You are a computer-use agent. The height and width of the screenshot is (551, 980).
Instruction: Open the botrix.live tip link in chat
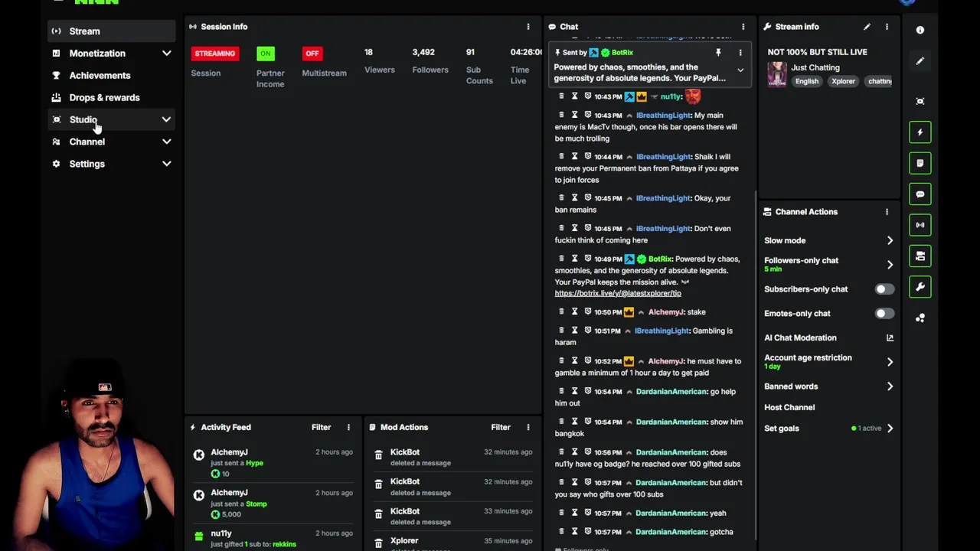click(618, 293)
